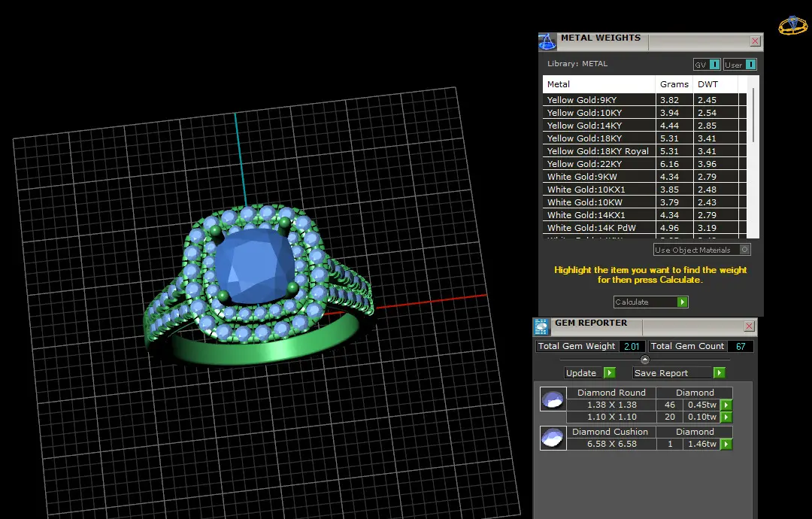The image size is (812, 519).
Task: Select Yellow Gold:10KY row
Action: tap(645, 113)
